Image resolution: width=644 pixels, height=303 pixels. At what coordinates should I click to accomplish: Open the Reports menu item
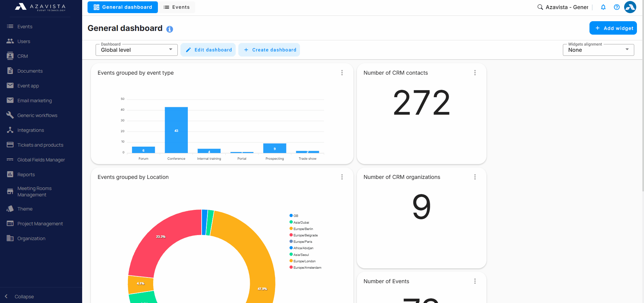click(26, 175)
